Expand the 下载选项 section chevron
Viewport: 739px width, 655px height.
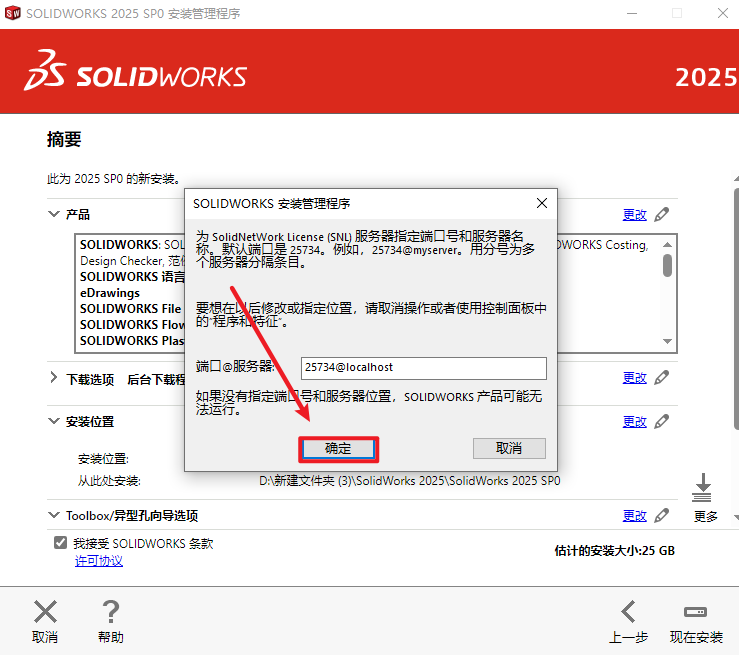[54, 378]
